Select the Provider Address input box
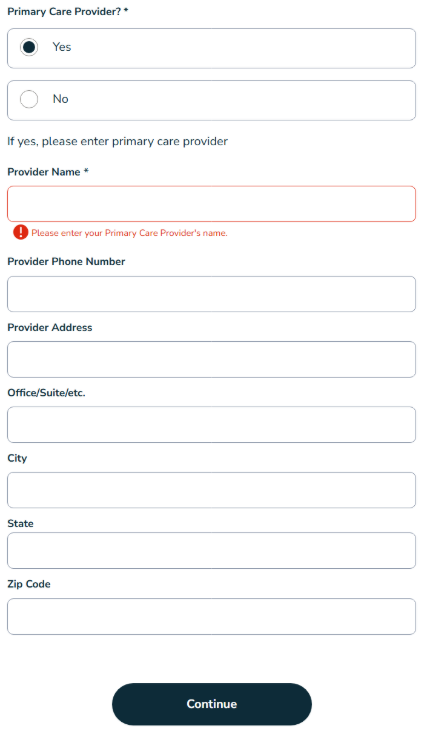The height and width of the screenshot is (750, 427). (x=211, y=359)
